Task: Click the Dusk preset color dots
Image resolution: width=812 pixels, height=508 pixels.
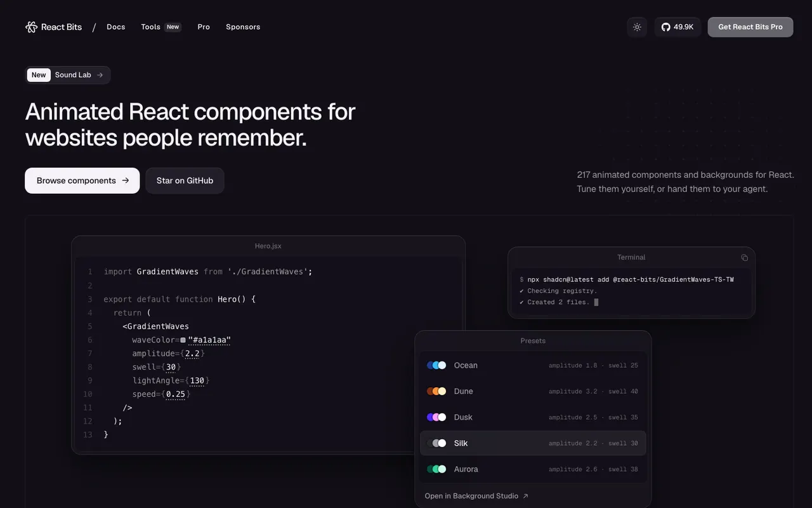Action: coord(436,417)
